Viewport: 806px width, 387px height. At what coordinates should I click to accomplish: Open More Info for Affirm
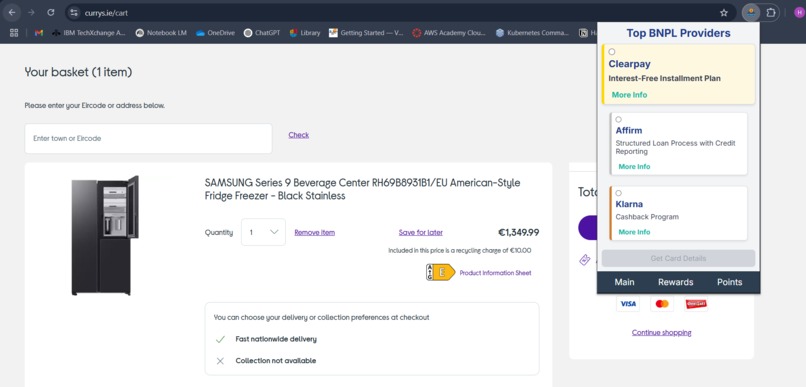[x=634, y=167]
